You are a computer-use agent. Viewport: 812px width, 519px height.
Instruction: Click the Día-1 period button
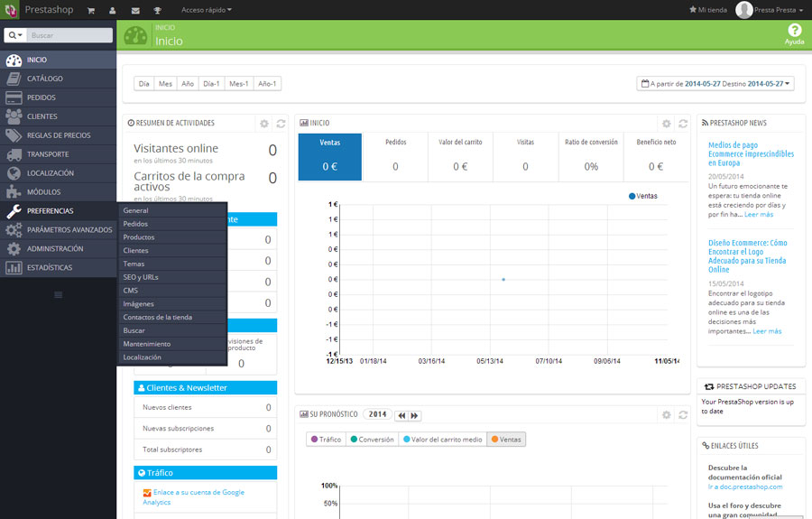212,83
